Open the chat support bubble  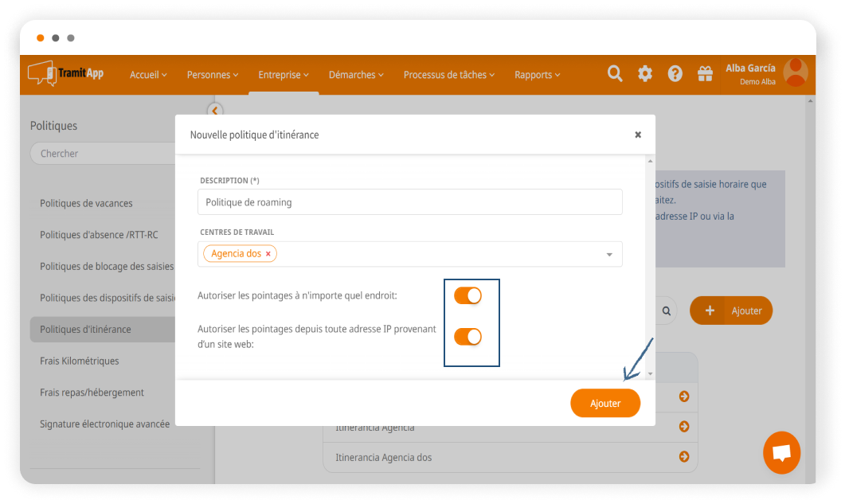(781, 452)
